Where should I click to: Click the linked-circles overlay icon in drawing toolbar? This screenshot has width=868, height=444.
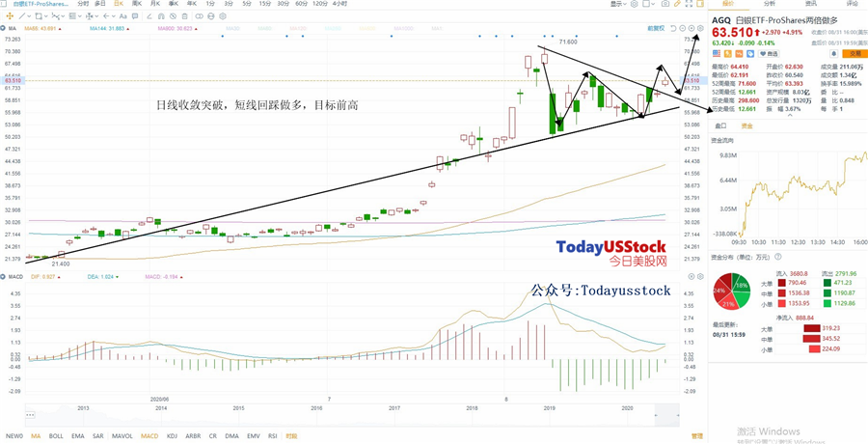[200, 16]
